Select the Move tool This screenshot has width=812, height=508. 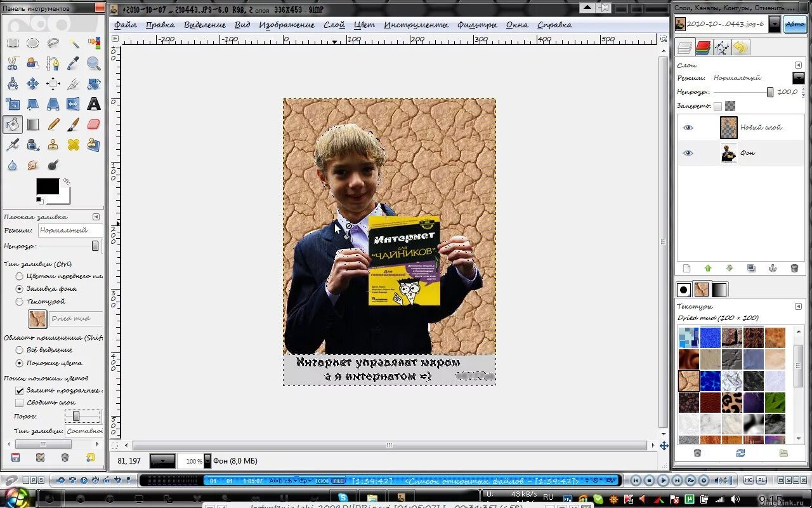(x=32, y=84)
